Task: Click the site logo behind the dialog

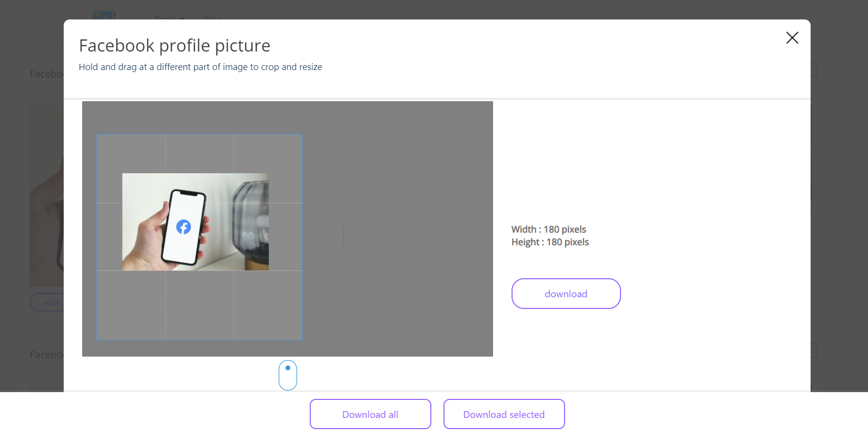Action: pyautogui.click(x=104, y=14)
